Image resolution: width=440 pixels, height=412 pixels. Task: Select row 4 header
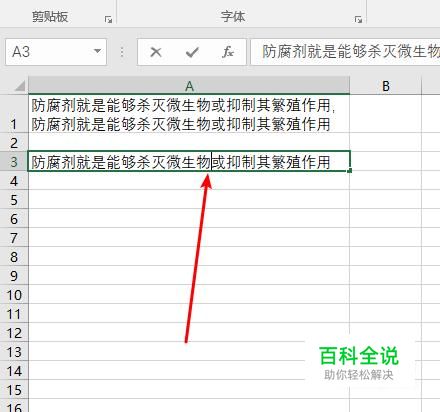point(14,181)
